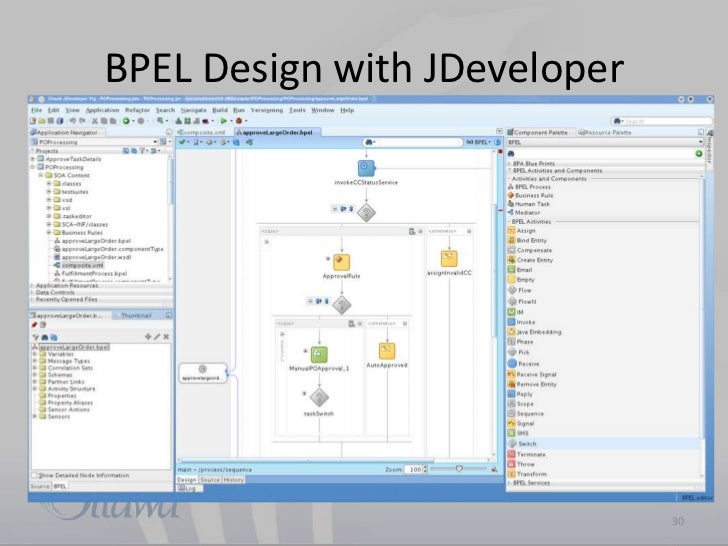Open the Thumbnail tab
Viewport: 728px width, 546px height.
click(136, 315)
